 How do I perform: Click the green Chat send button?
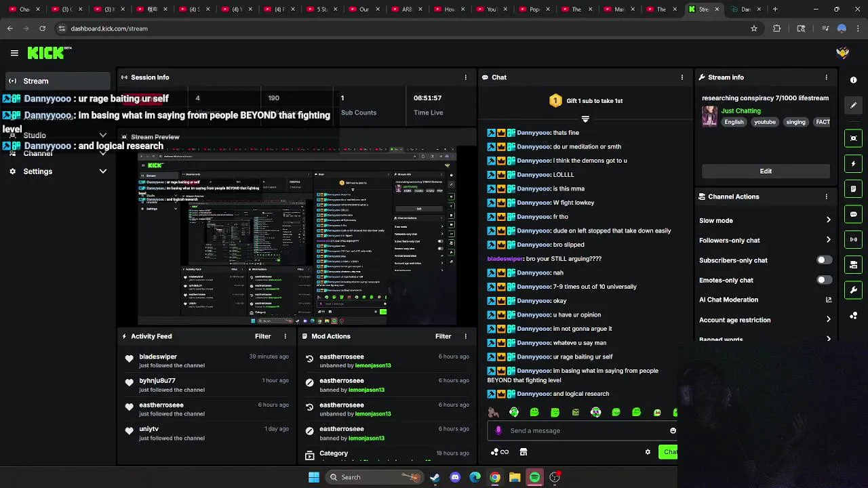coord(669,452)
